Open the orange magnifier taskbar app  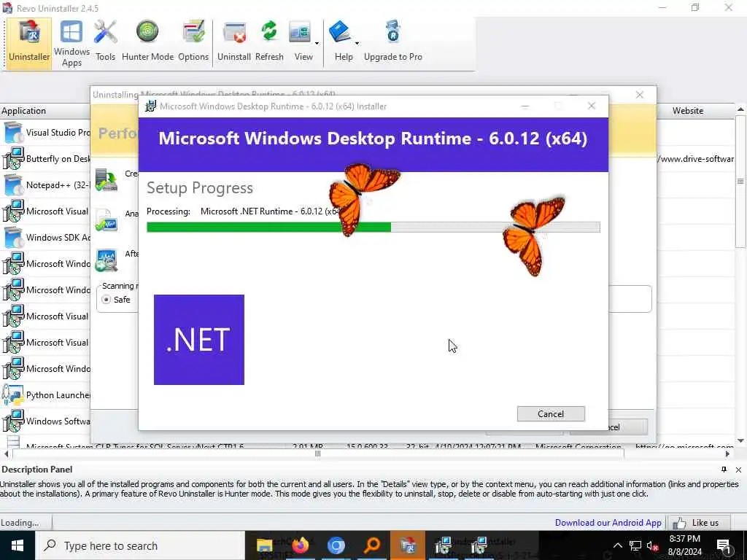coord(371,545)
